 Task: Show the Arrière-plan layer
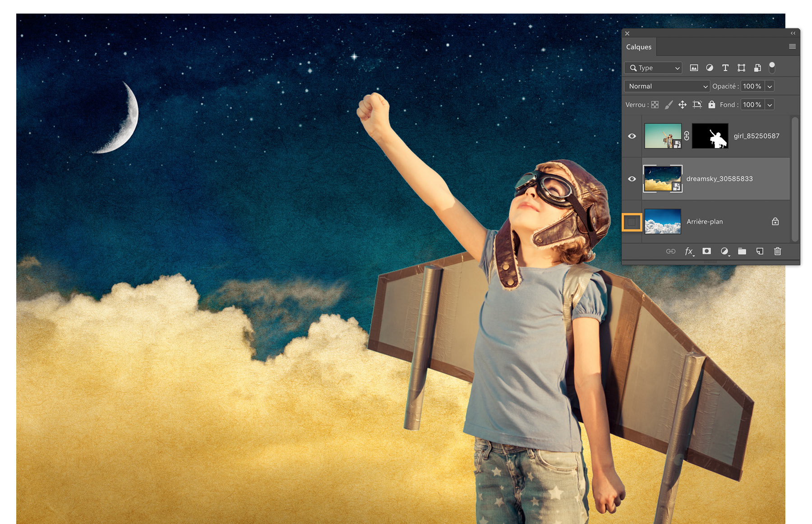tap(632, 222)
